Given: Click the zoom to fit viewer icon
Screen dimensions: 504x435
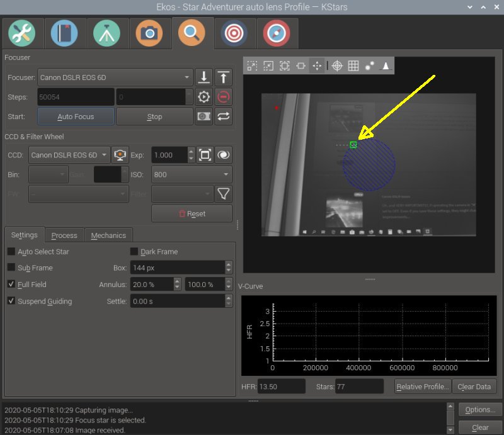Looking at the screenshot, I should [x=301, y=66].
